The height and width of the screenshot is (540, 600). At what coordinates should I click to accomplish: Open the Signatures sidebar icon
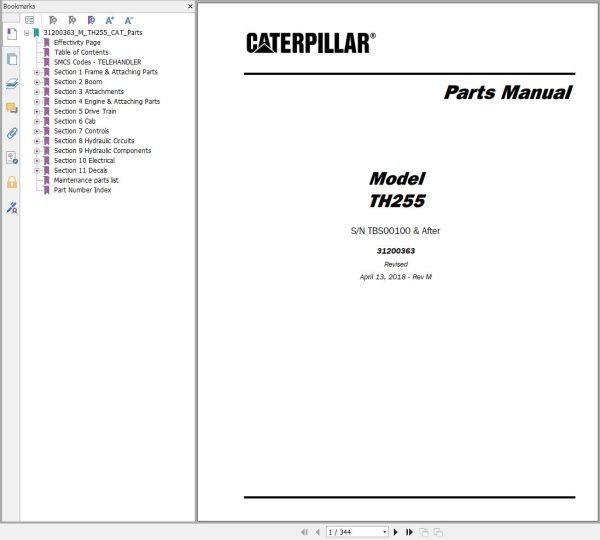[12, 158]
